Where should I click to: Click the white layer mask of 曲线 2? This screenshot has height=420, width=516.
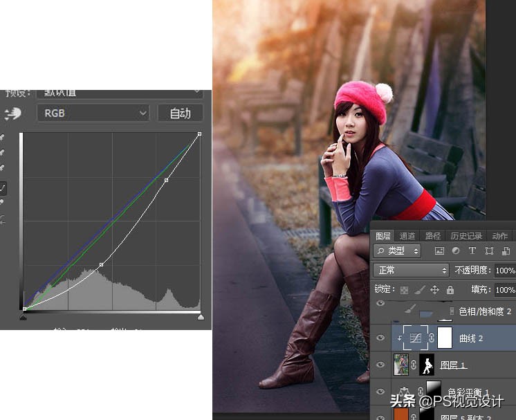[445, 338]
